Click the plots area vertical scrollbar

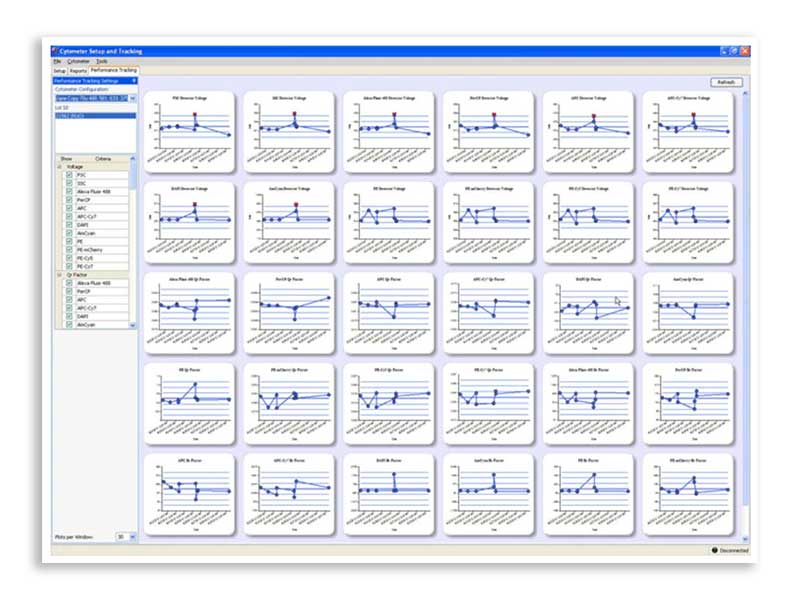[743, 300]
